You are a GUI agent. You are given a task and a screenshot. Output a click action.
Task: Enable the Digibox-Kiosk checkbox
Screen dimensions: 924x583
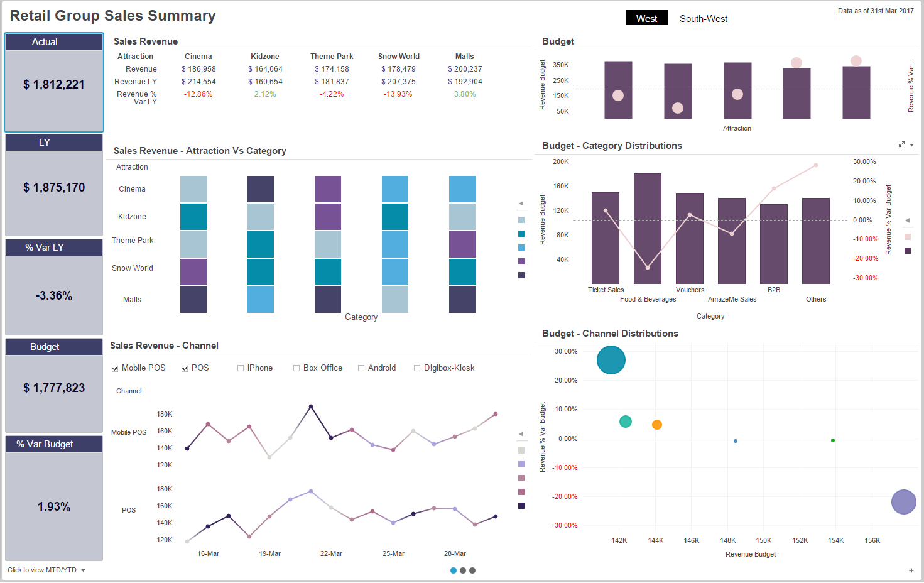point(417,368)
